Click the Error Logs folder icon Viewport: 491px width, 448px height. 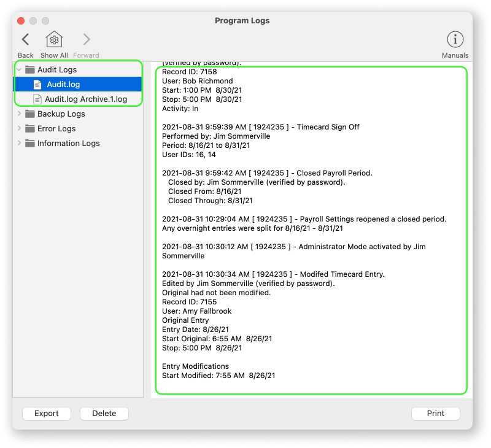click(x=29, y=129)
